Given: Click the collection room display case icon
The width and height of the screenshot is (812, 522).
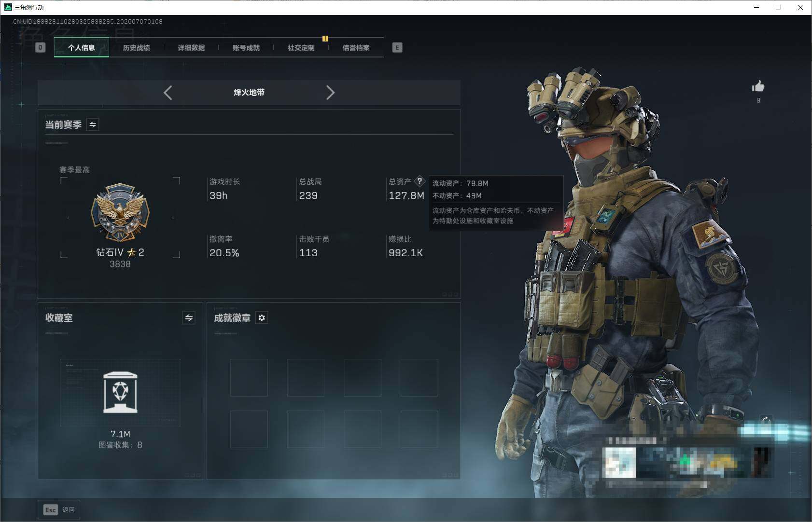Looking at the screenshot, I should click(x=120, y=392).
